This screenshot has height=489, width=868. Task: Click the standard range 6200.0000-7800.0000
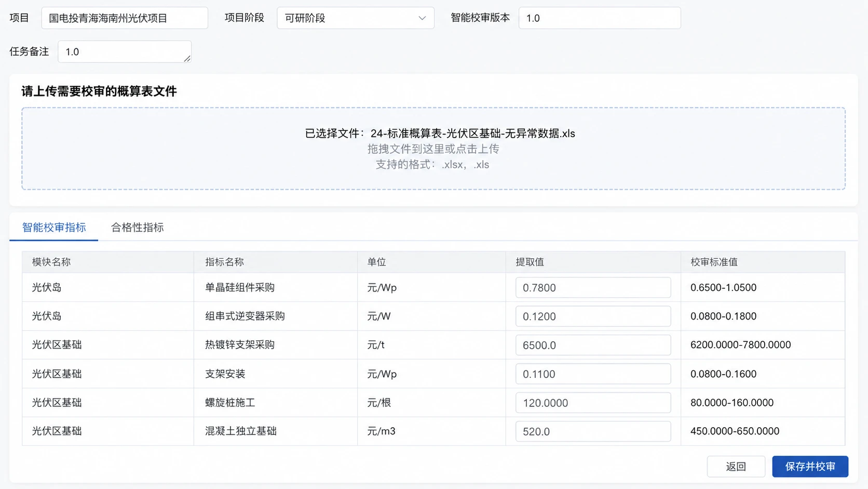[x=740, y=345]
